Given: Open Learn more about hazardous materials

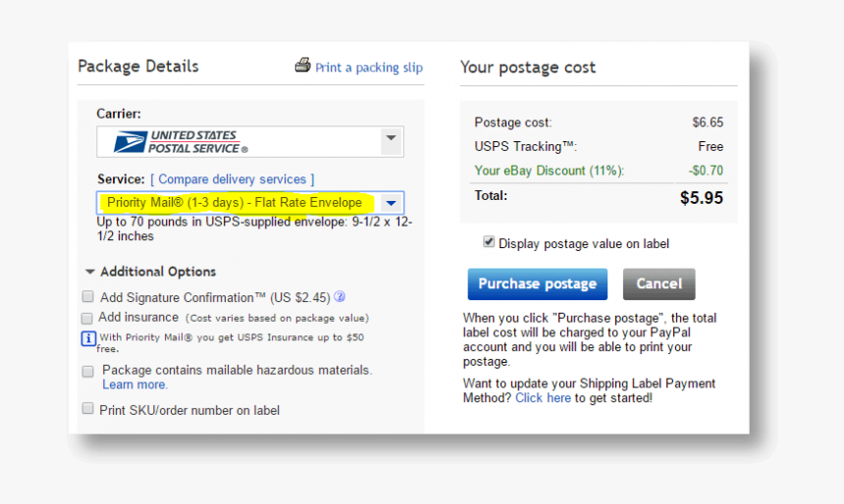Looking at the screenshot, I should [x=134, y=384].
